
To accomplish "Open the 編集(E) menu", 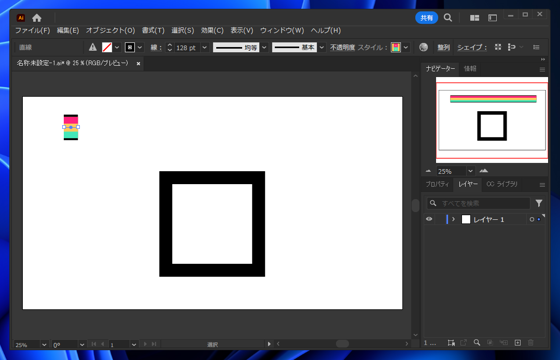I will [68, 31].
